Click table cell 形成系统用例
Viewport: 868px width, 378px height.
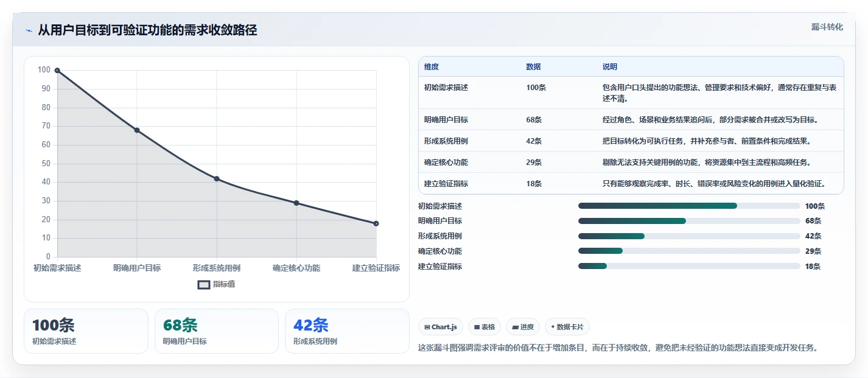point(446,141)
